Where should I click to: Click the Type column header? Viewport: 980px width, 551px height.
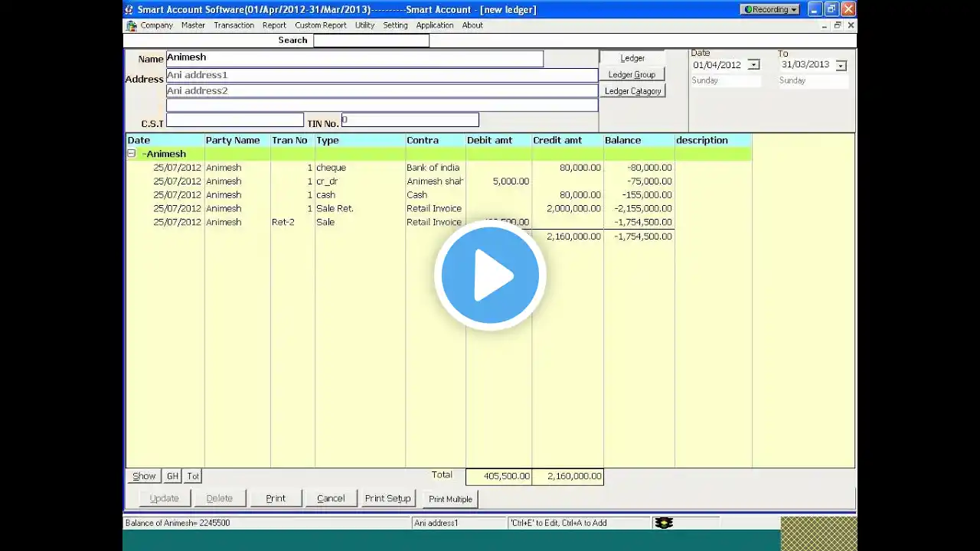[x=360, y=140]
